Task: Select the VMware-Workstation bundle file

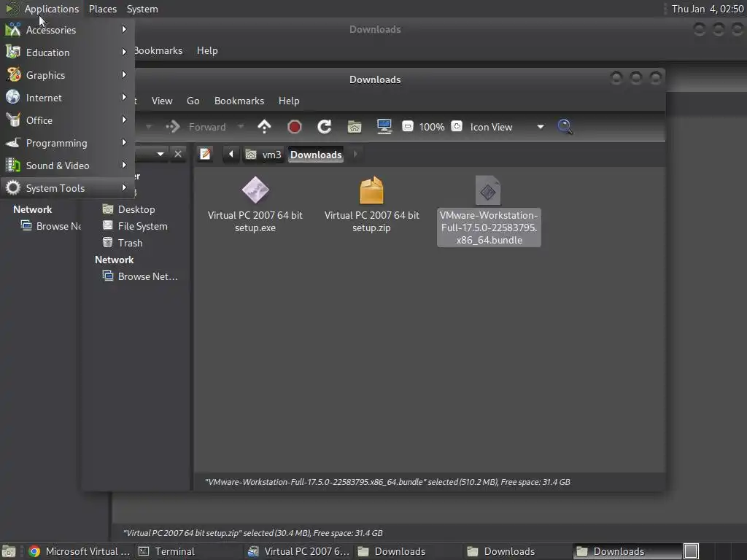Action: click(489, 211)
